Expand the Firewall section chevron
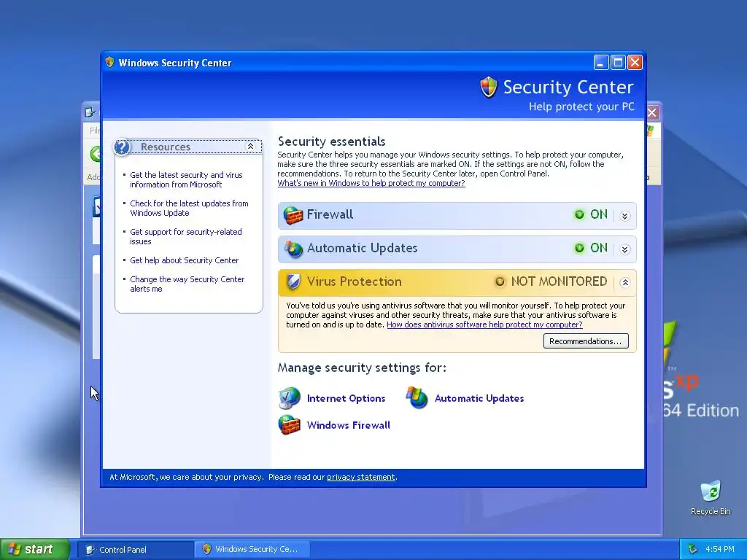This screenshot has height=560, width=747. point(625,216)
